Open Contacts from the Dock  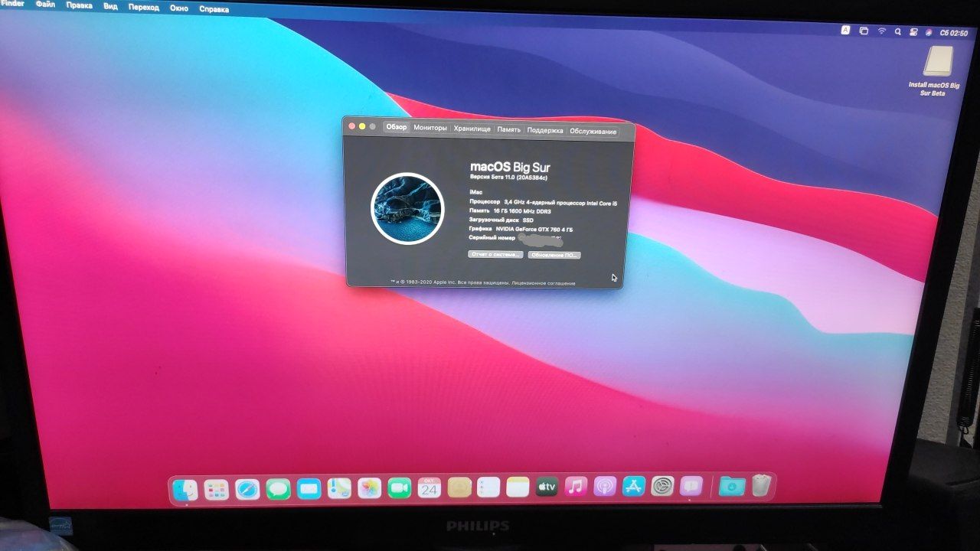[459, 487]
